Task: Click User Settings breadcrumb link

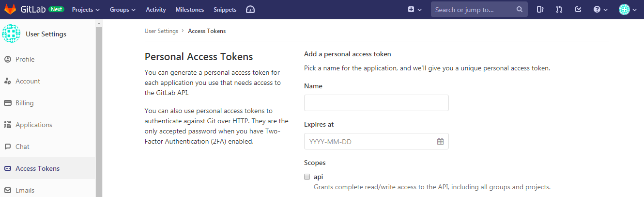Action: tap(161, 31)
